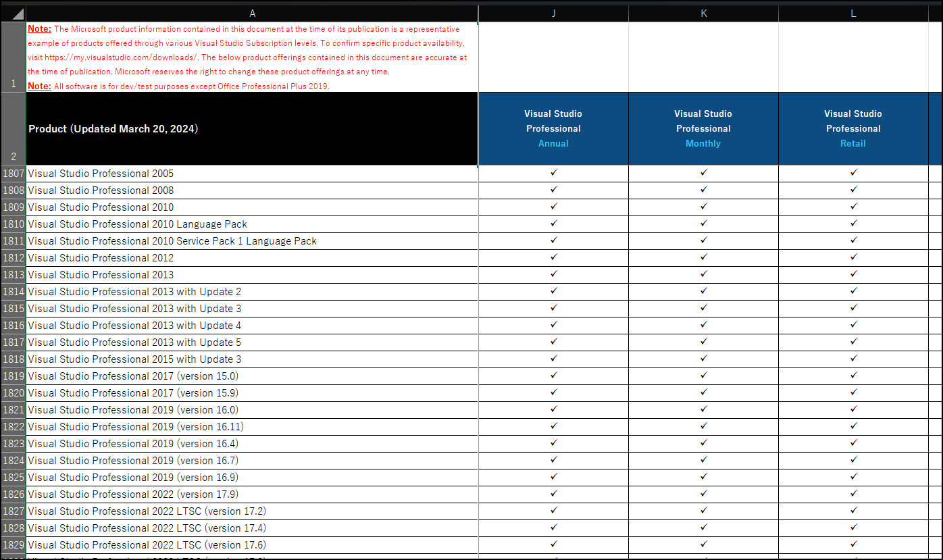
Task: Click Retail checkmark for 2022 LTSC (version 17.6)
Action: pyautogui.click(x=853, y=544)
